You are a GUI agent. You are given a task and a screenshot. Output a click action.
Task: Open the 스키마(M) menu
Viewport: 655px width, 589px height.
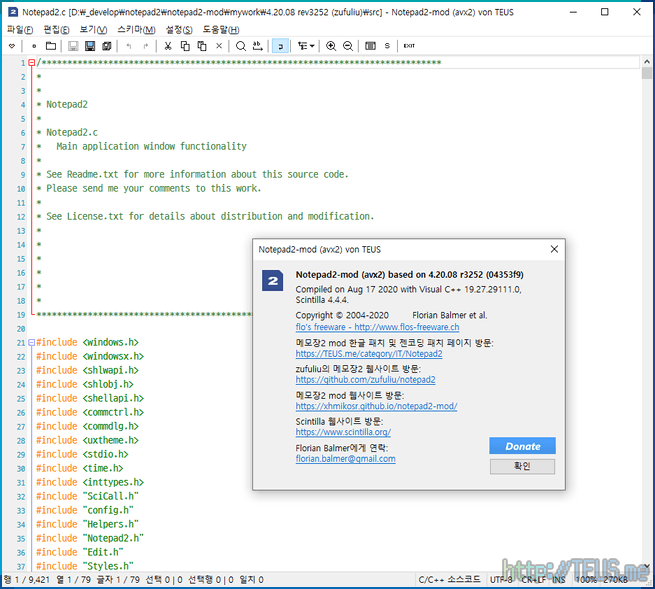click(136, 30)
